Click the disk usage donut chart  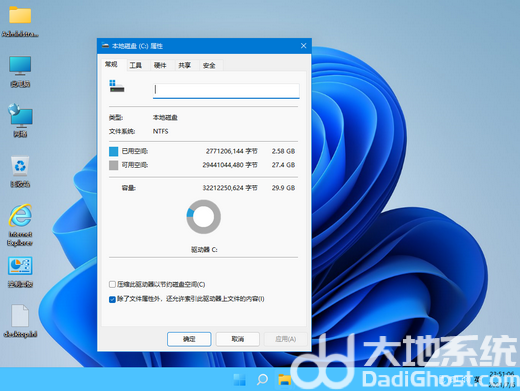203,217
